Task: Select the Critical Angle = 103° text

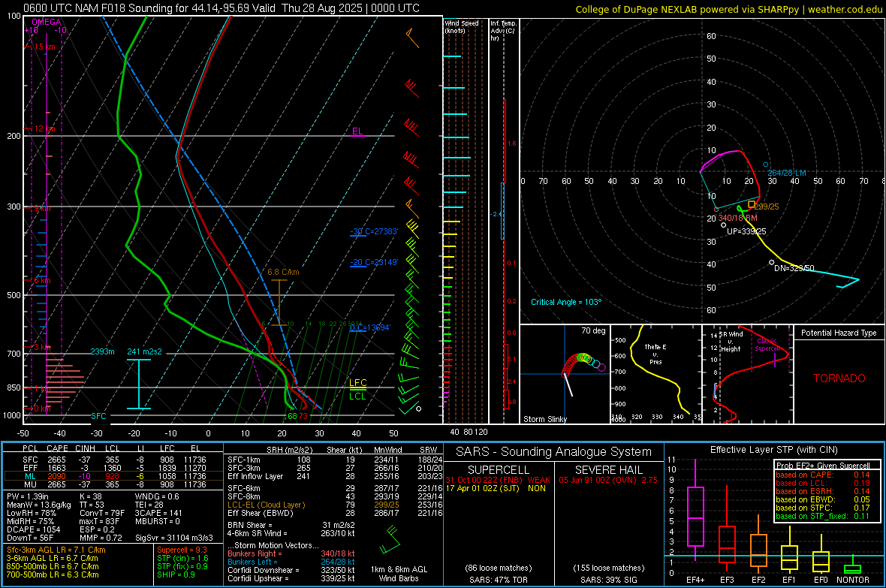Action: 566,302
